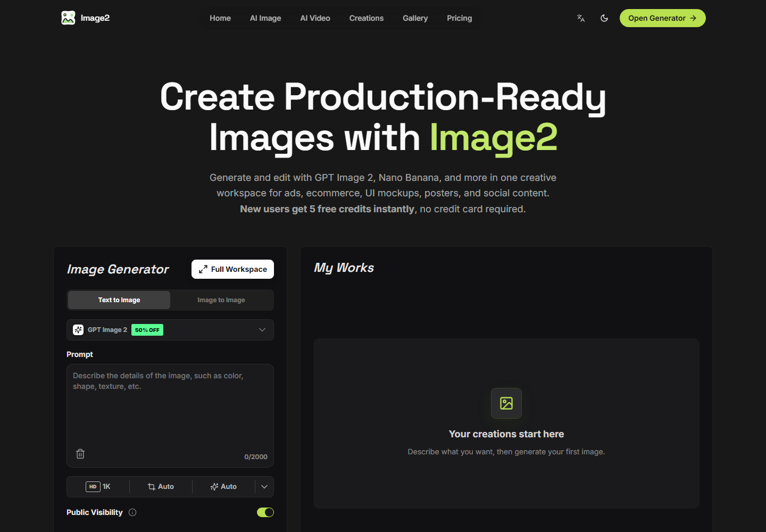The width and height of the screenshot is (766, 532).
Task: Open Gallery nav item
Action: 415,18
